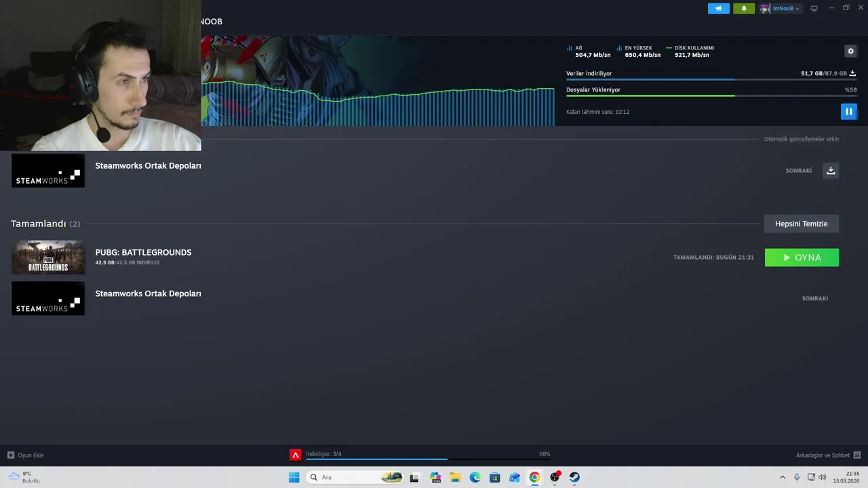Click the microphone tray icon
The image size is (868, 488).
(797, 477)
